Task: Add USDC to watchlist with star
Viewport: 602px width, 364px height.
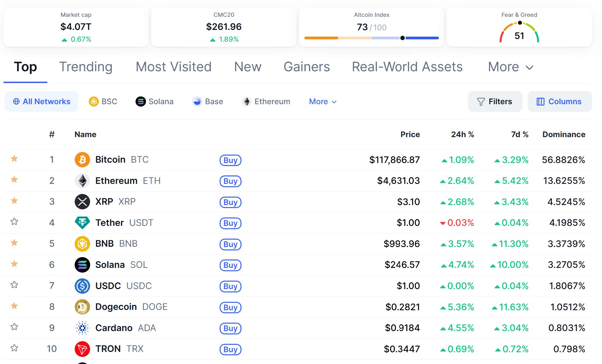Action: [14, 285]
